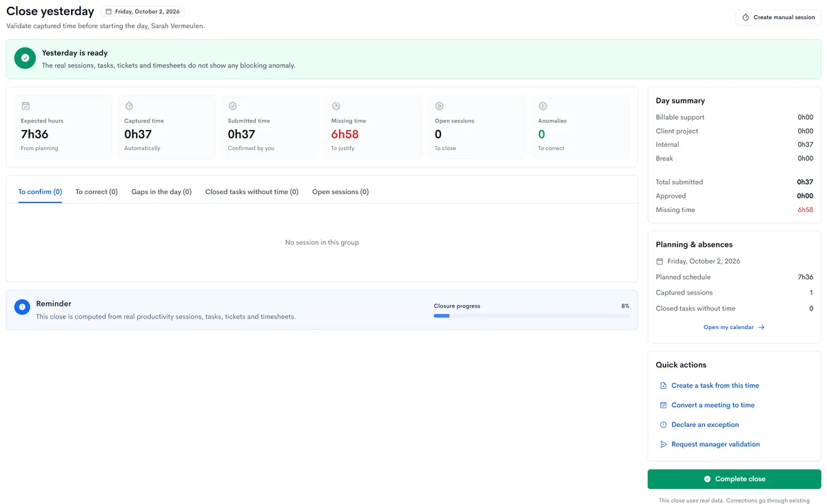The image size is (827, 504).
Task: Click the blue info icon in Reminder
Action: coord(22,307)
